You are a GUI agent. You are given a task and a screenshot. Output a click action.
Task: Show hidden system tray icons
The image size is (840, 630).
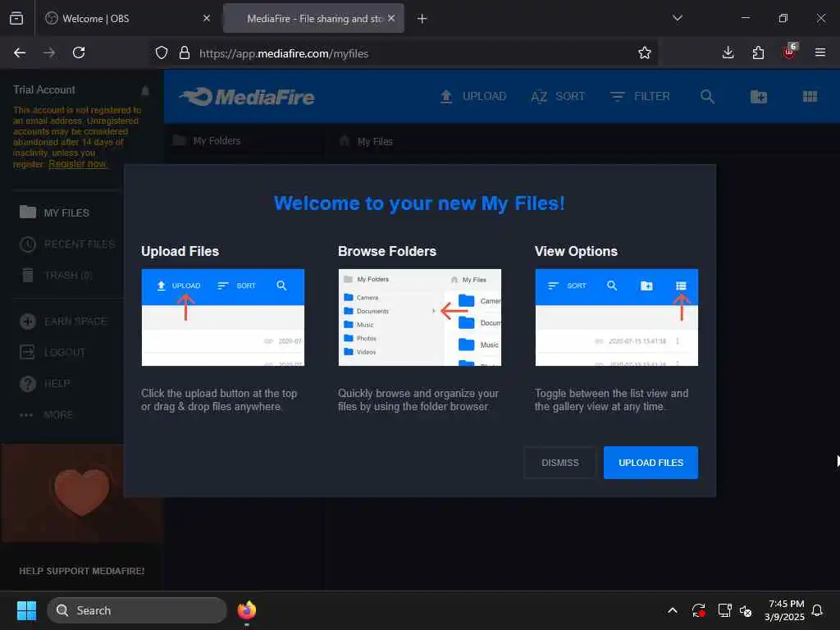(x=673, y=610)
